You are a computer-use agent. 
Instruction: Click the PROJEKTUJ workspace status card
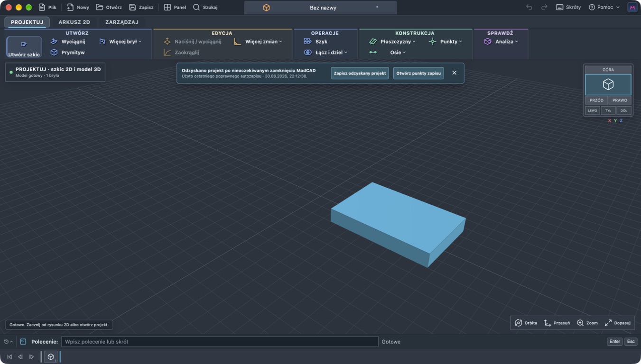coord(55,72)
